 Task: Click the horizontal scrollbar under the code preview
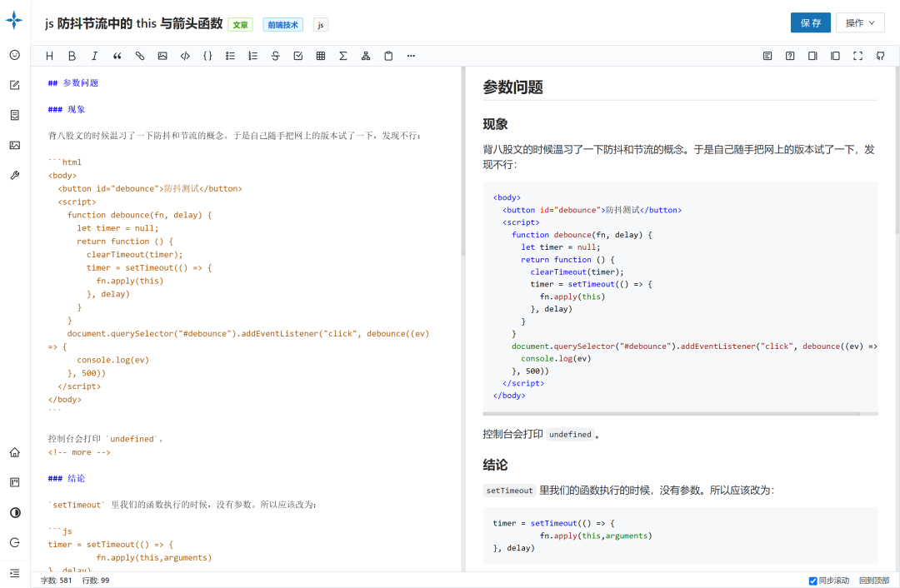pos(672,414)
